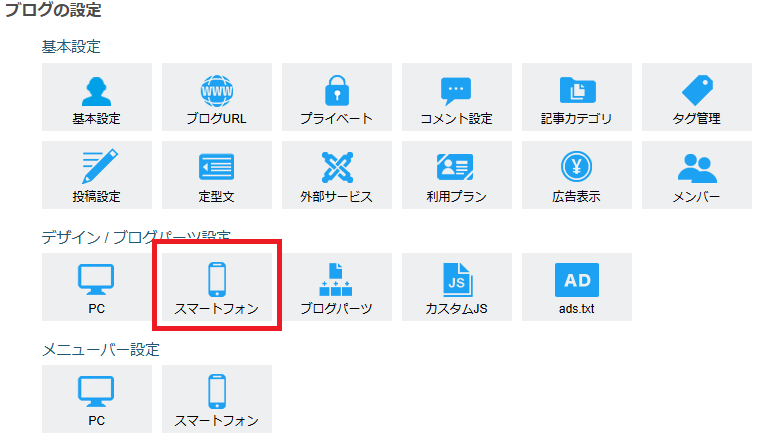
Task: Open PC design settings under デザイン section
Action: 97,287
